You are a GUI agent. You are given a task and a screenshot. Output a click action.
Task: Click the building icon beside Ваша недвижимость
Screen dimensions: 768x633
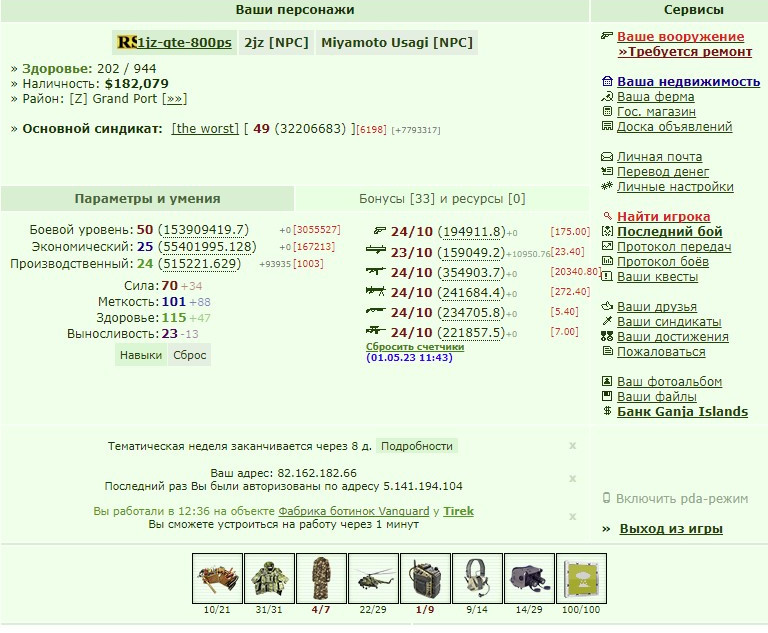[607, 81]
